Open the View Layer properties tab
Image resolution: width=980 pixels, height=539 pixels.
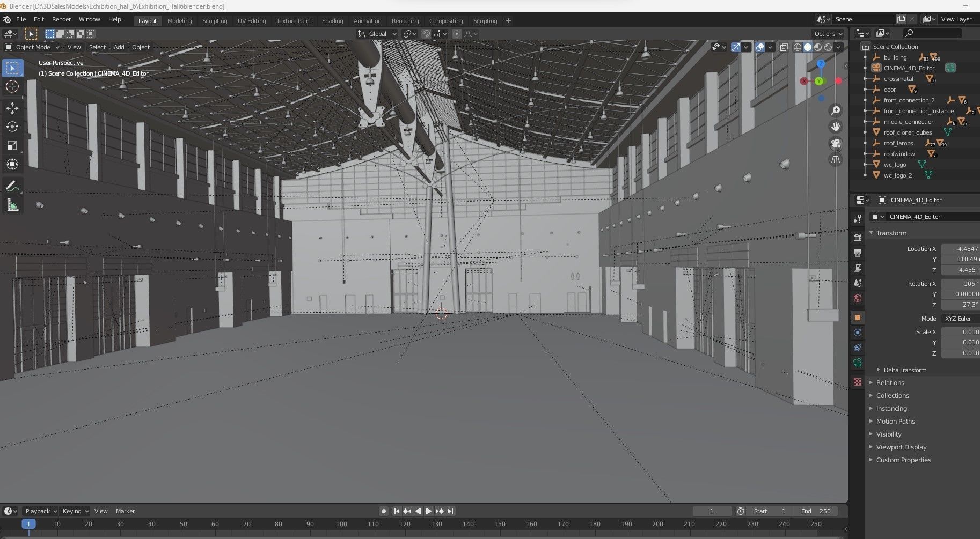click(x=858, y=268)
